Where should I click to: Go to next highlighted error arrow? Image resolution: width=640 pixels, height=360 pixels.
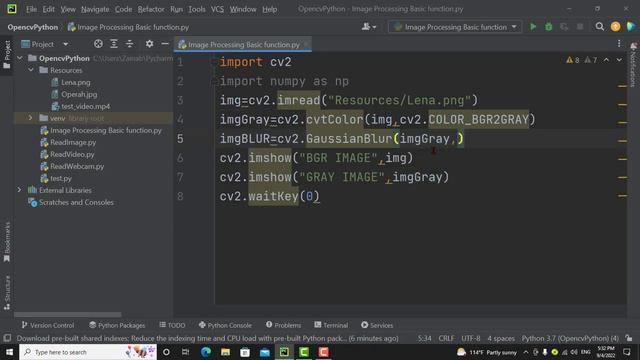pyautogui.click(x=619, y=60)
